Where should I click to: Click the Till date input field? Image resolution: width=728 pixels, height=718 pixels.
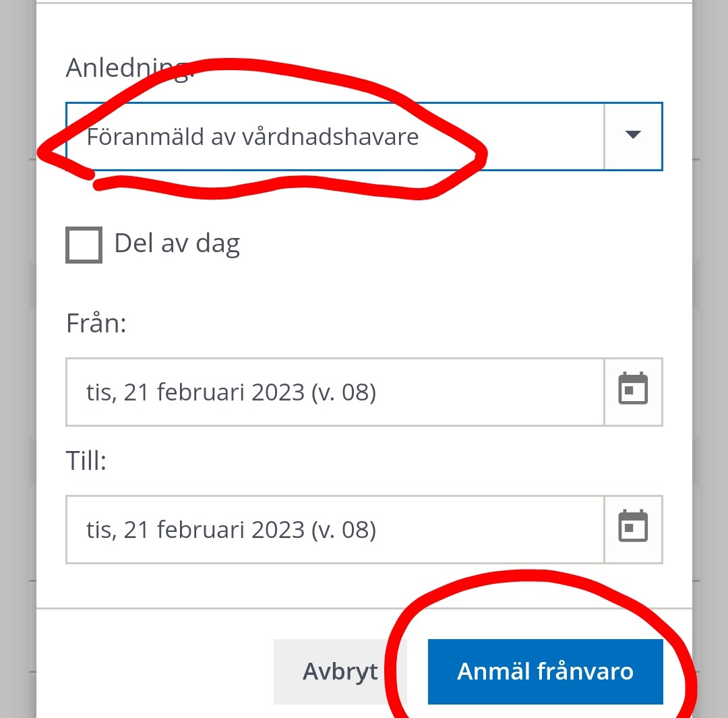coord(334,529)
